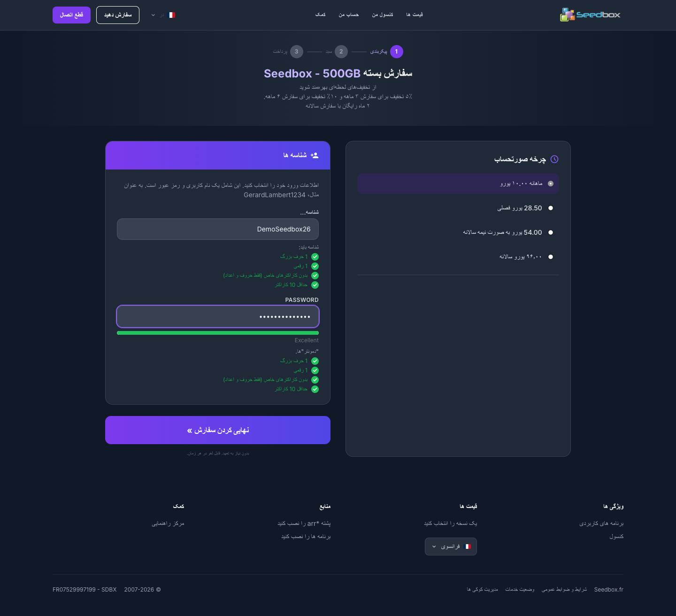Open کمک in the top navigation
This screenshot has height=616, width=676.
pos(321,15)
